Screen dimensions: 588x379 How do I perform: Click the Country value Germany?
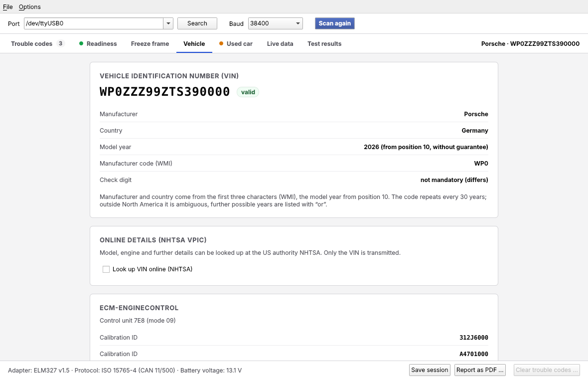tap(475, 131)
